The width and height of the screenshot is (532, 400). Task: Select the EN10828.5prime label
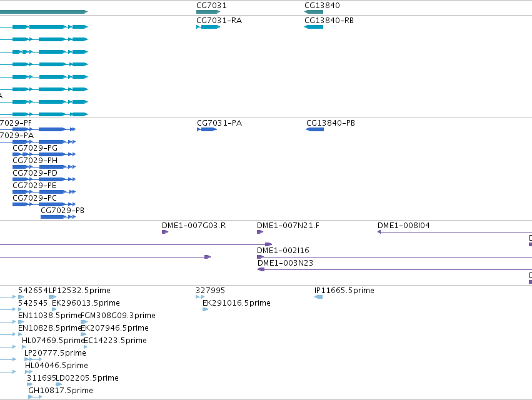[49, 328]
